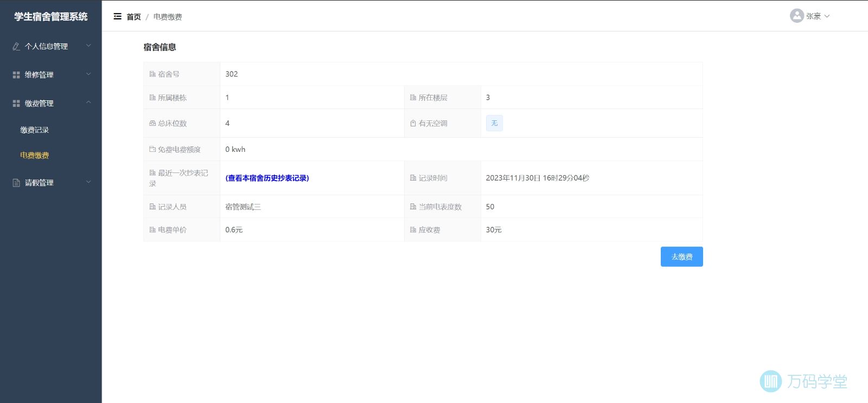The image size is (868, 403).
Task: Click the 电费缴费 breadcrumb item
Action: [x=168, y=17]
